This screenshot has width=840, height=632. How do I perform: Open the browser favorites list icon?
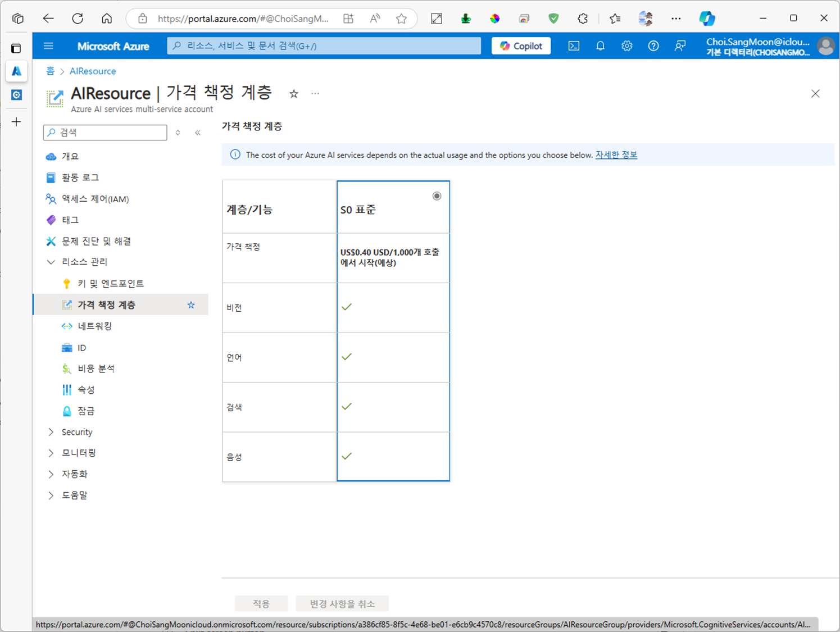click(615, 19)
